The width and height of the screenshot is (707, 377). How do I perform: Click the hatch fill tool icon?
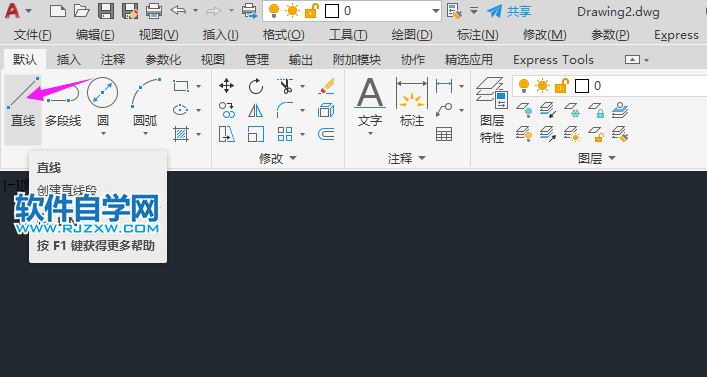click(x=181, y=134)
